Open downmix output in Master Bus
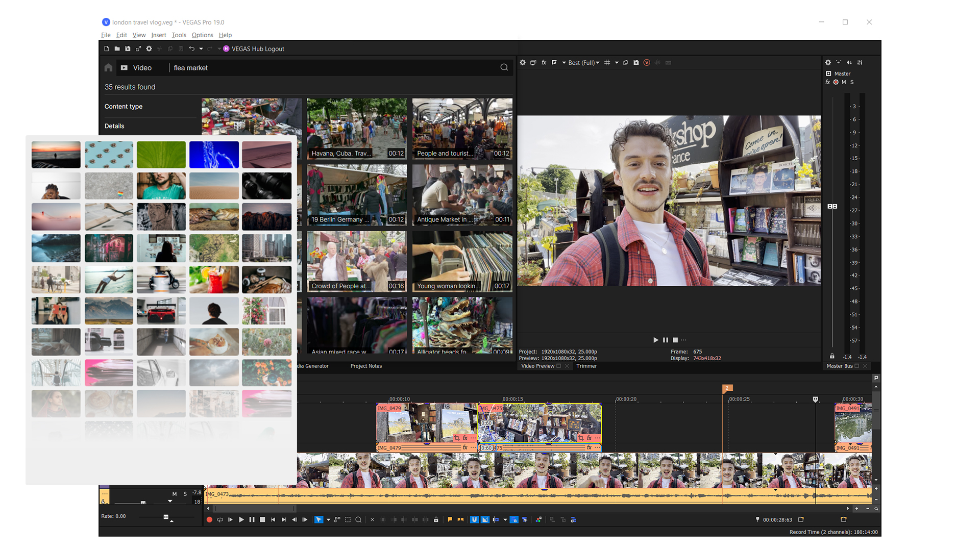The width and height of the screenshot is (980, 551). (x=839, y=63)
